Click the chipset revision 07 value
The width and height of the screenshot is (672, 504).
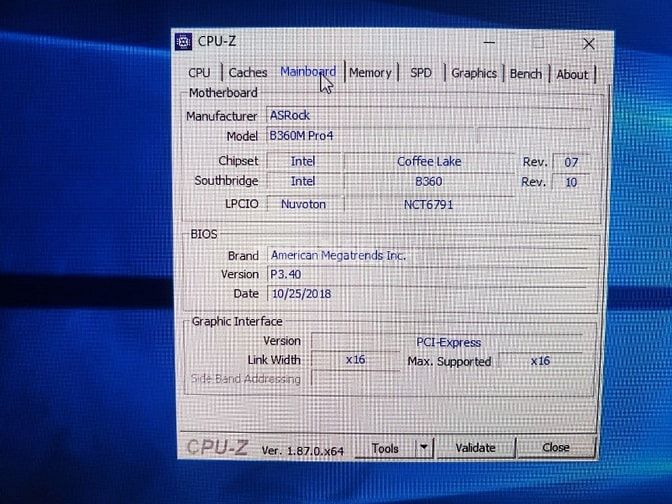571,162
